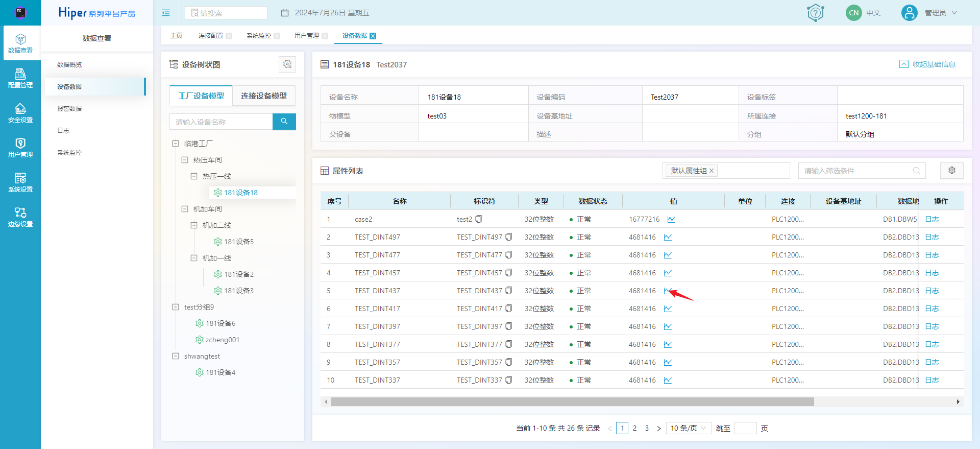Close the 设备数据 tab

[x=373, y=36]
